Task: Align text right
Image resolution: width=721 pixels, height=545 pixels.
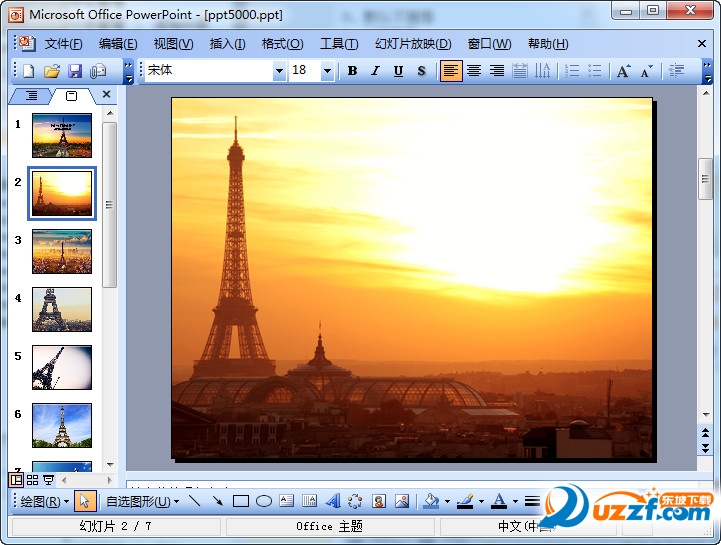Action: (497, 71)
